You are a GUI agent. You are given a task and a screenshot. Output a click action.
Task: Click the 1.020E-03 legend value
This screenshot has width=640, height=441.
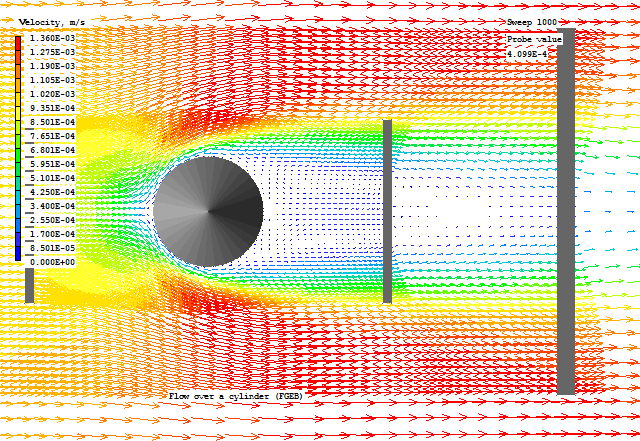coord(51,94)
